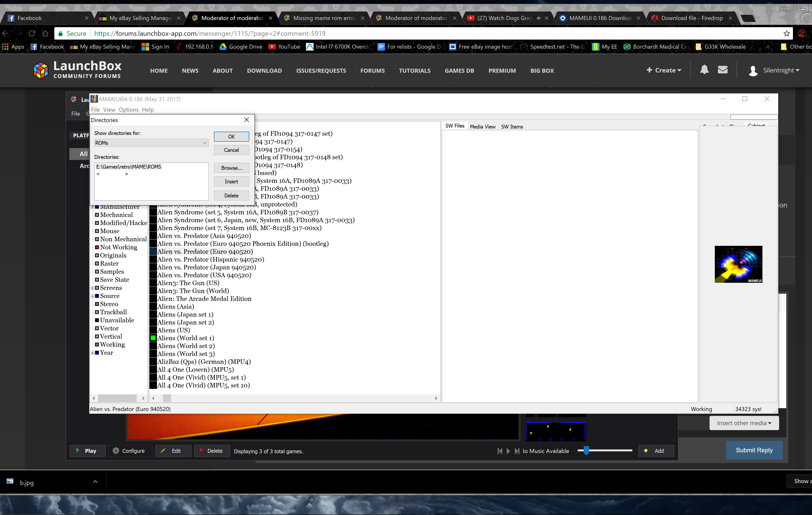Viewport: 812px width, 515px height.
Task: Click the red Not Working folder icon
Action: [97, 247]
